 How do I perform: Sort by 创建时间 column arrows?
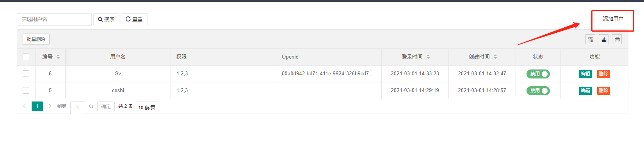click(x=495, y=57)
